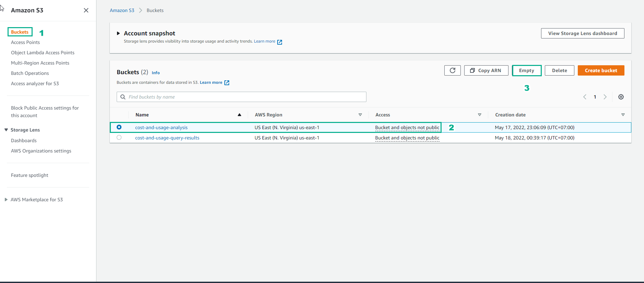Click page number 1 in pagination

(x=595, y=97)
